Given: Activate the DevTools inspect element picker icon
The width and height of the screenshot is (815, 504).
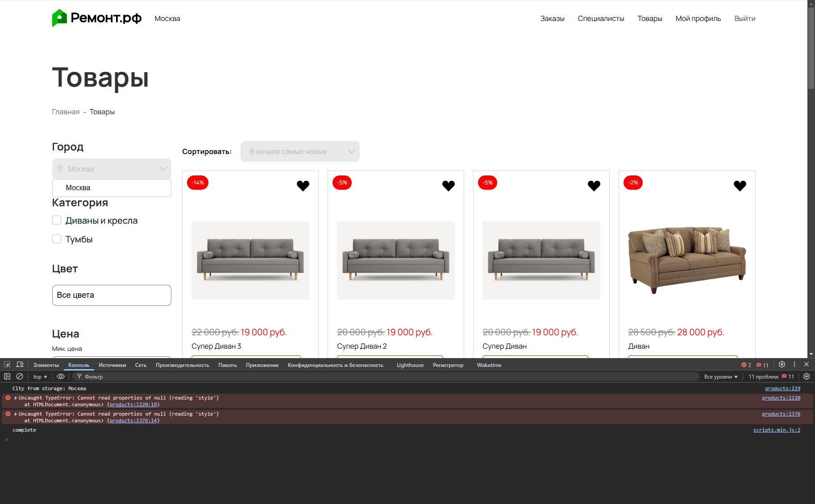Looking at the screenshot, I should pos(7,365).
